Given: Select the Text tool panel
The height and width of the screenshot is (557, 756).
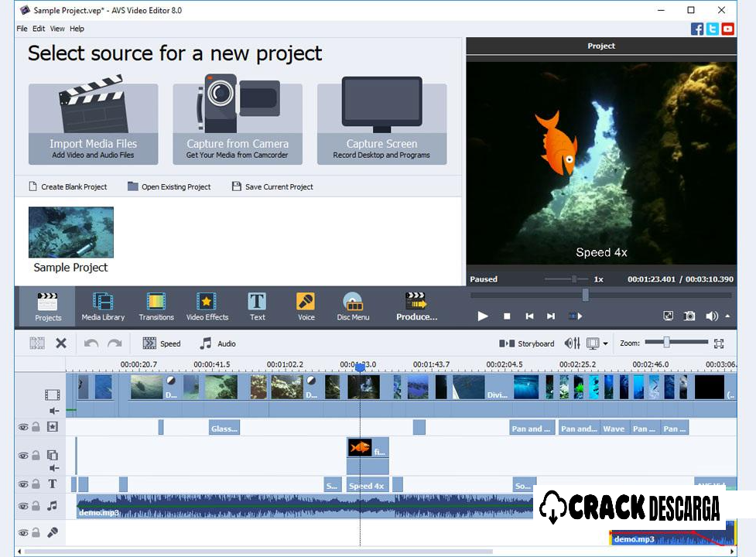Looking at the screenshot, I should [256, 306].
